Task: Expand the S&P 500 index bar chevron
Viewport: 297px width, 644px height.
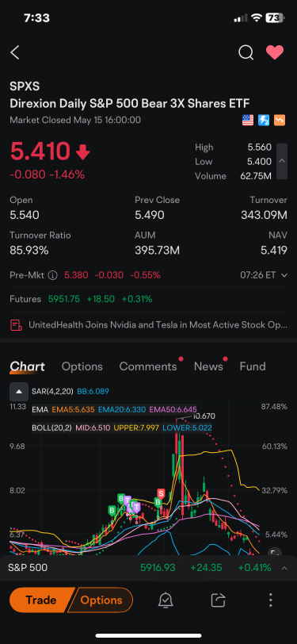Action: coord(284,568)
